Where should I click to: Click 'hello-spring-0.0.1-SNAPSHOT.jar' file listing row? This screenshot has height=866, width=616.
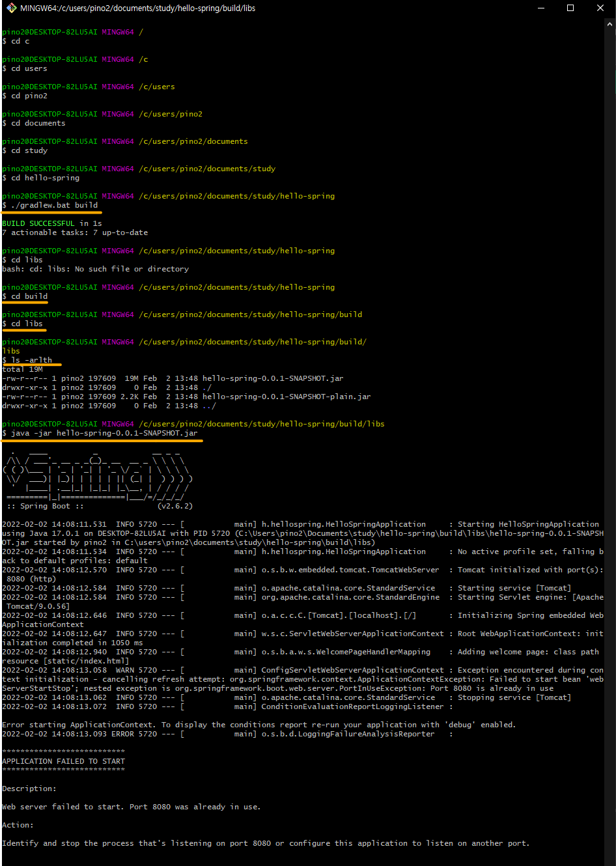[x=173, y=378]
